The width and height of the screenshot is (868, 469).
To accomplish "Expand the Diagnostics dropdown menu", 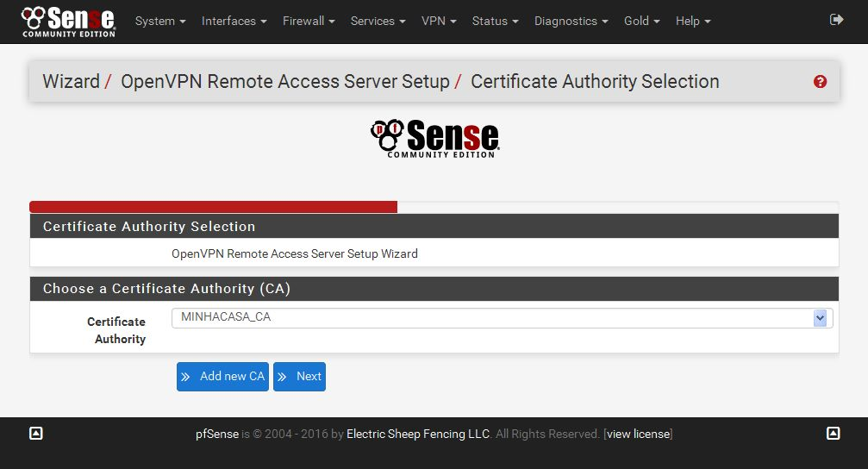I will pyautogui.click(x=571, y=21).
